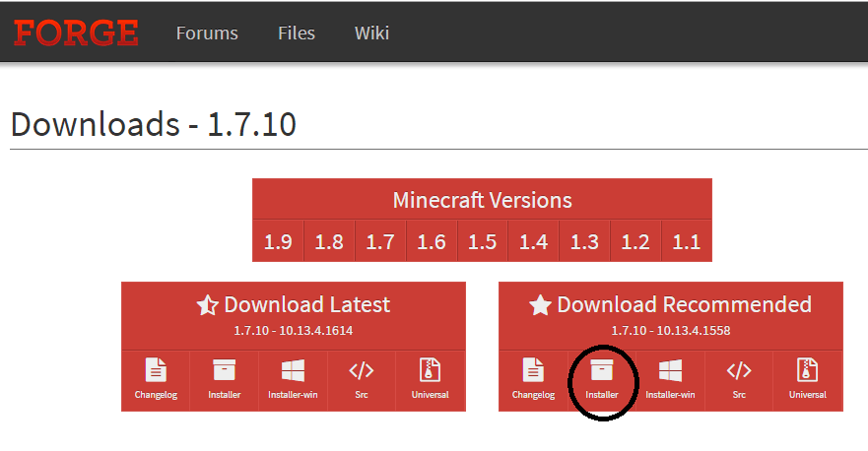This screenshot has width=868, height=451.
Task: Select Minecraft version 1.8
Action: coord(329,241)
